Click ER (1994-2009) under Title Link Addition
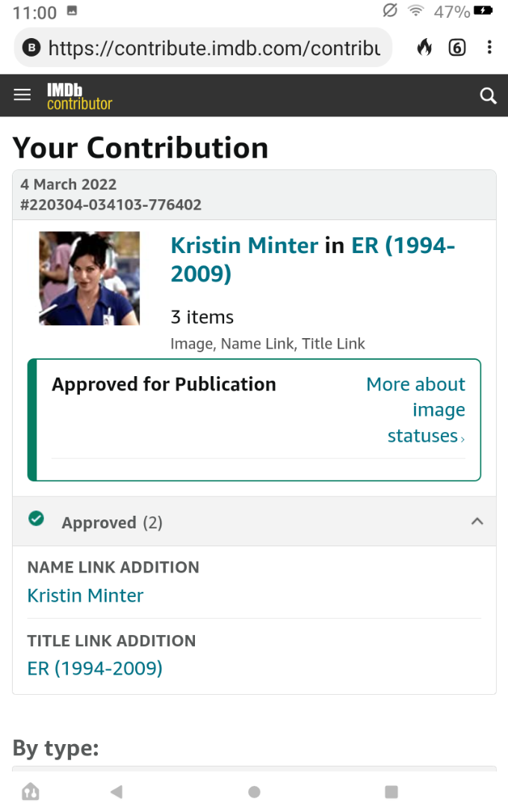Image resolution: width=508 pixels, height=812 pixels. click(95, 668)
